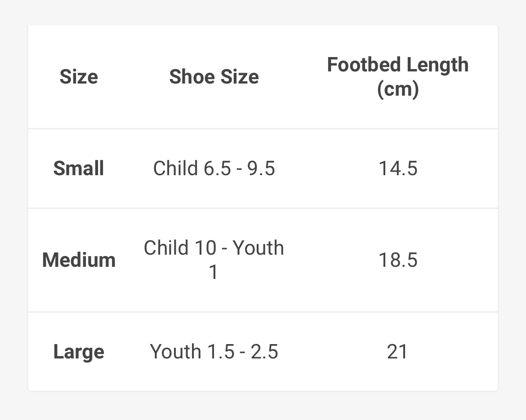Screen dimensions: 526x420
Task: Click the Child 6.5 - 9.5 cell
Action: pos(214,168)
